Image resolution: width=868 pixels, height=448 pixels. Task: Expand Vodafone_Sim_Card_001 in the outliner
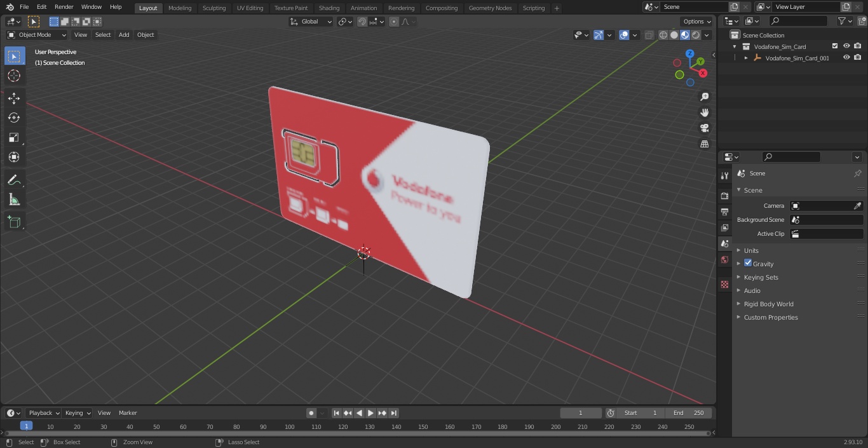pos(746,58)
